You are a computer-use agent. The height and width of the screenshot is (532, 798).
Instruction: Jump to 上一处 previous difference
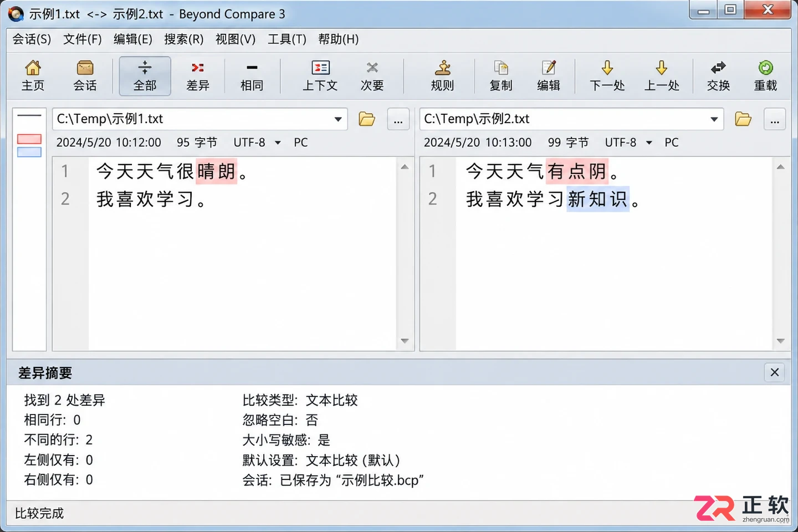662,76
